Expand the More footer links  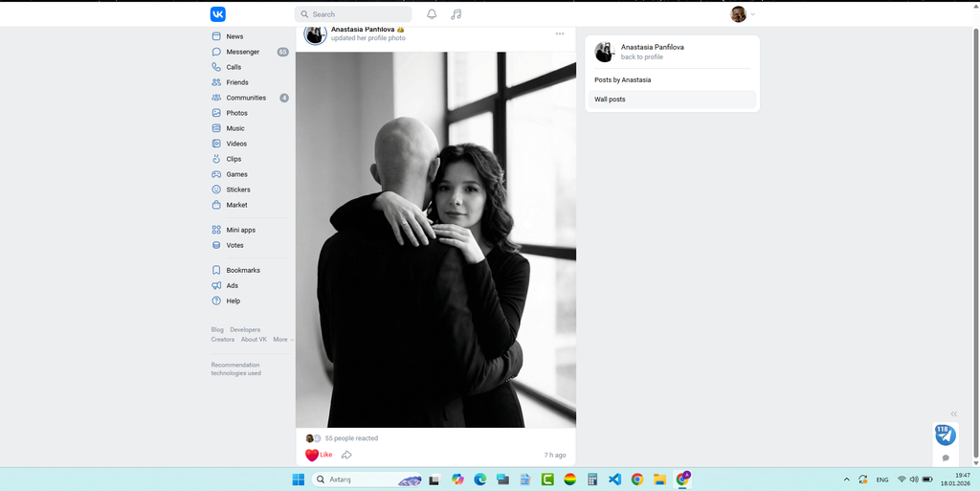click(x=283, y=339)
